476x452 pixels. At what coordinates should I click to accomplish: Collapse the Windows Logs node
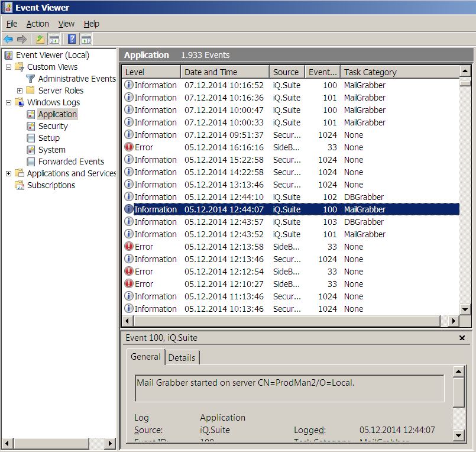(9, 102)
